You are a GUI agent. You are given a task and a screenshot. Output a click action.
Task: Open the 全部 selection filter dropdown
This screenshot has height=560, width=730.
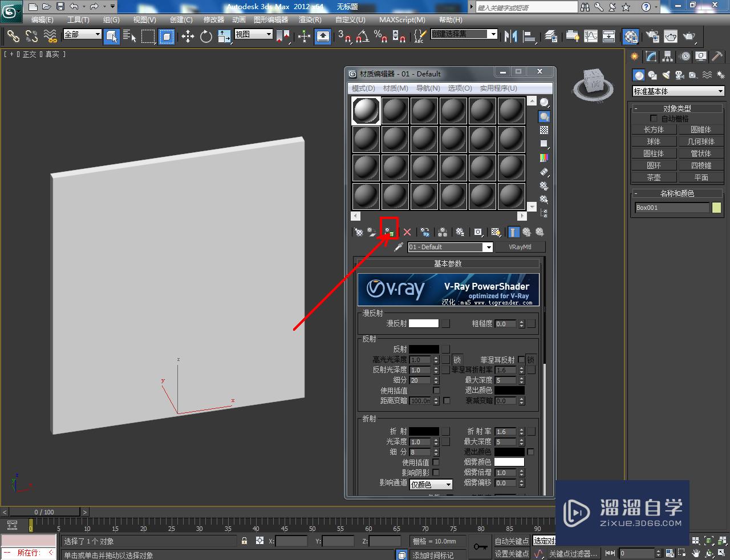click(x=82, y=35)
